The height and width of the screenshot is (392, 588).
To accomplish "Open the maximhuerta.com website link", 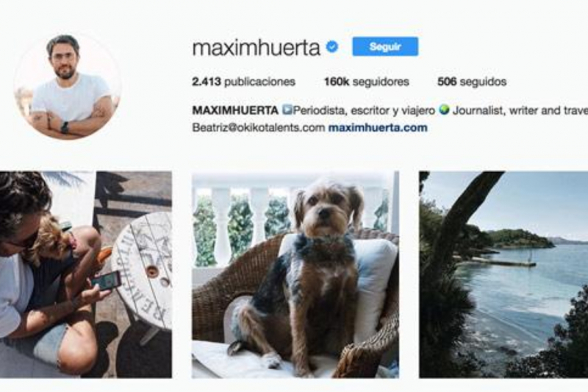I will pyautogui.click(x=378, y=127).
